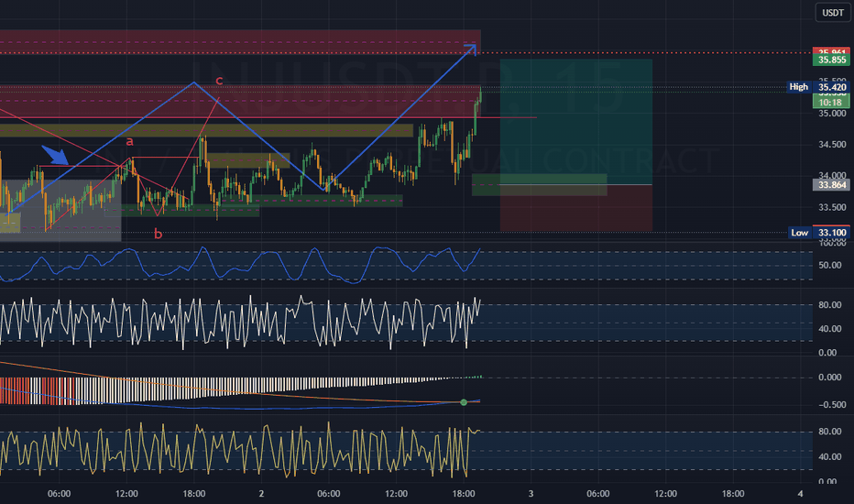Click the 10:18 countdown timer label
The image size is (854, 504).
pyautogui.click(x=831, y=103)
